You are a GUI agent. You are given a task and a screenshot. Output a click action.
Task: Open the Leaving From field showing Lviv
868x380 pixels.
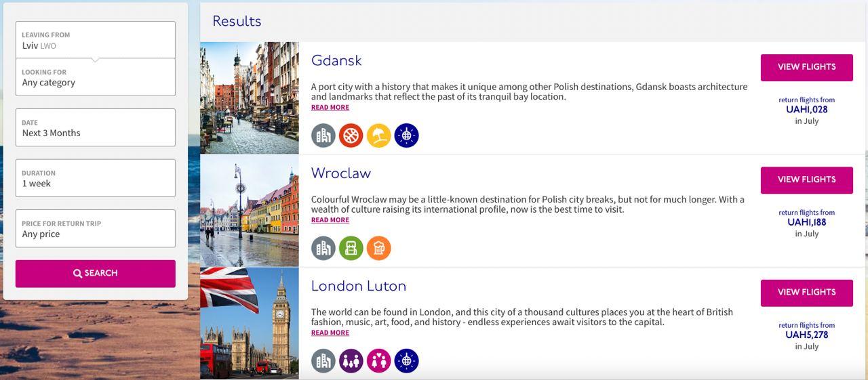tap(96, 40)
